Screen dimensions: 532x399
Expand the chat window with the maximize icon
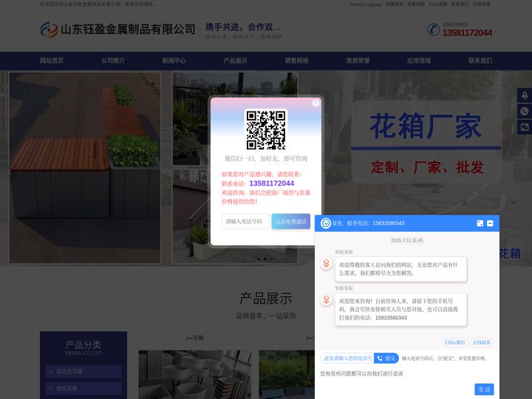click(x=480, y=223)
